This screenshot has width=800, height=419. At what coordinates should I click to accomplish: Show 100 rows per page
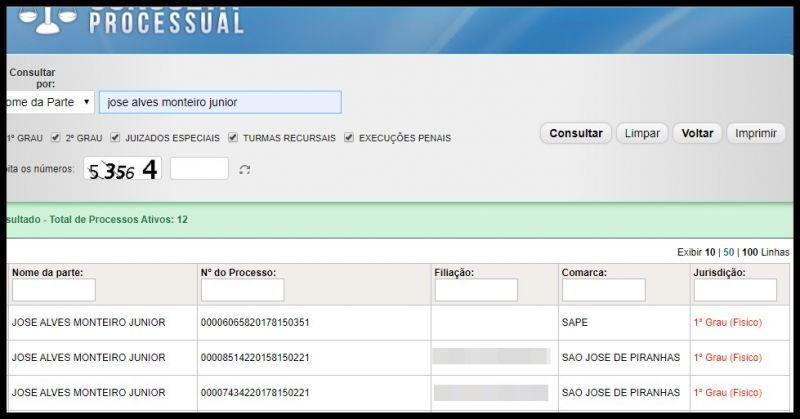(750, 252)
